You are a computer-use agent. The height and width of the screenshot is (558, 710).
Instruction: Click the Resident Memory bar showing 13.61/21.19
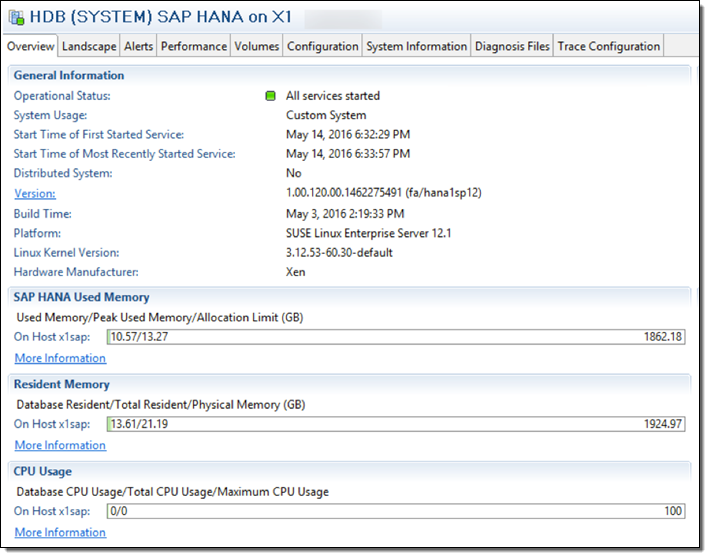pyautogui.click(x=395, y=424)
